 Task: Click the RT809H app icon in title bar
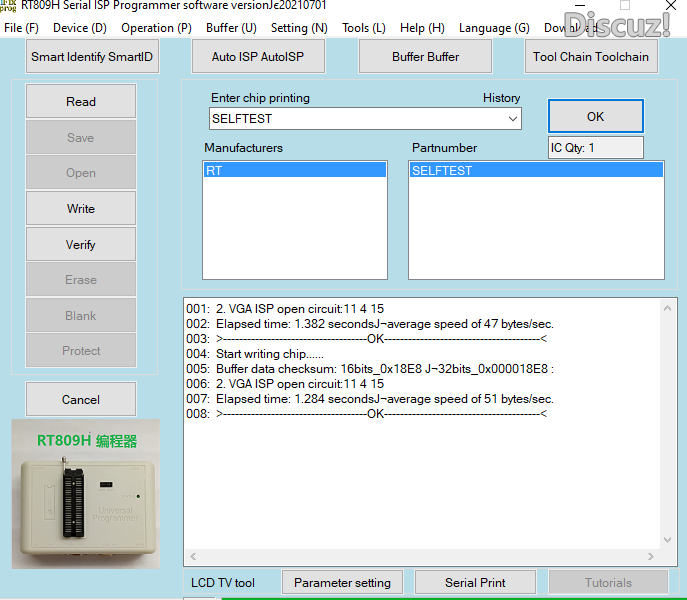(8, 7)
